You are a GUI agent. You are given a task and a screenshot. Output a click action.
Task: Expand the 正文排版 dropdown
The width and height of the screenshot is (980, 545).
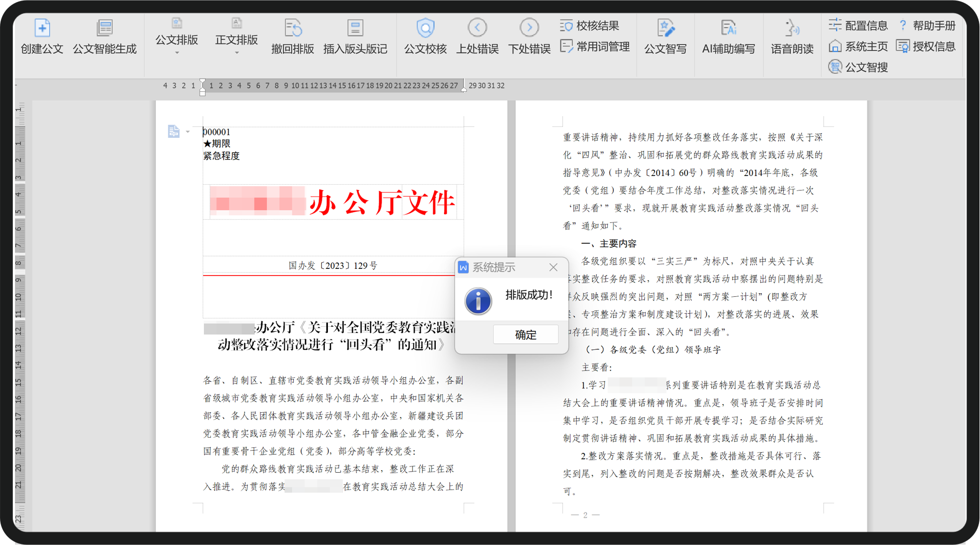click(236, 53)
